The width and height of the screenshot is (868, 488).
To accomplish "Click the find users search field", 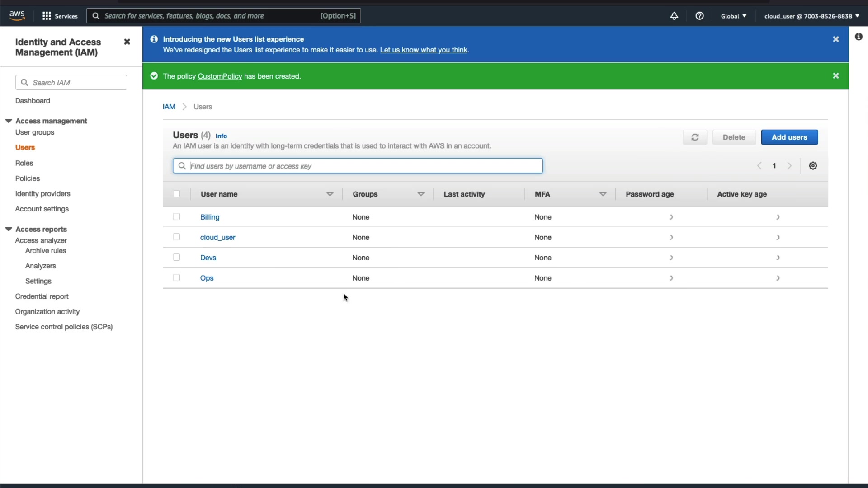I will [x=357, y=166].
